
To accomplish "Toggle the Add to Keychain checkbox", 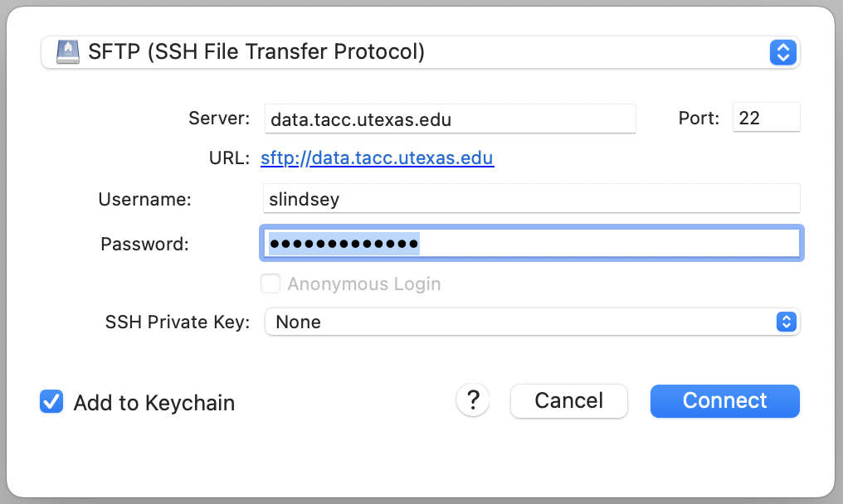I will pos(51,402).
